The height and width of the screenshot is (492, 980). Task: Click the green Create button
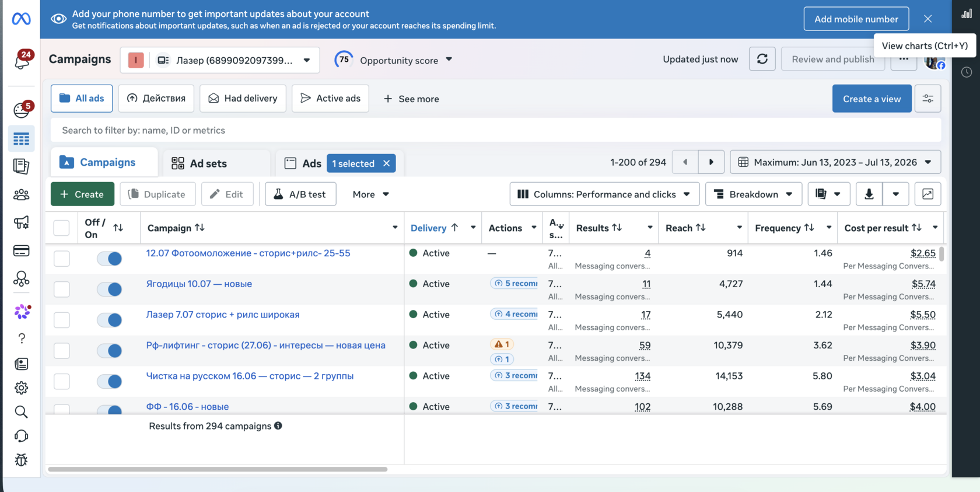click(82, 194)
